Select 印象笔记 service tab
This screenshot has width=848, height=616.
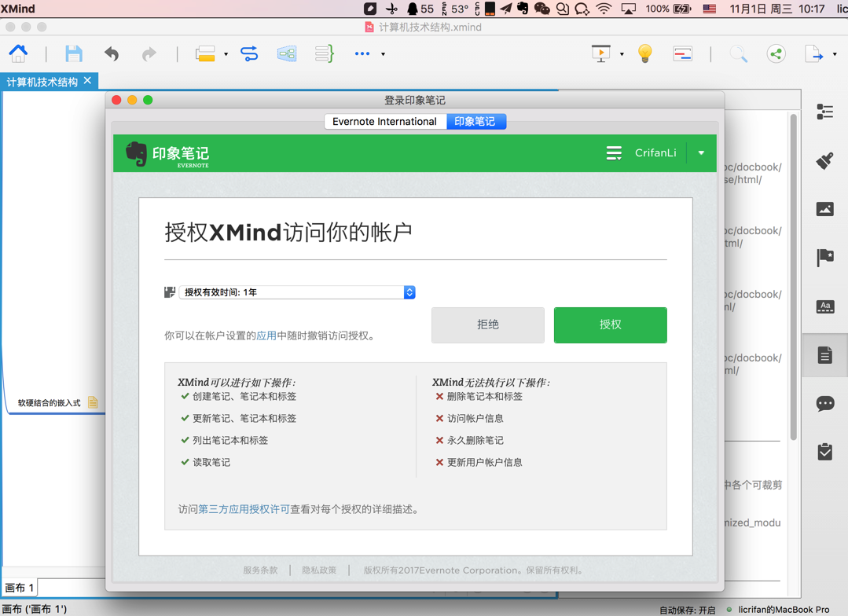[475, 122]
